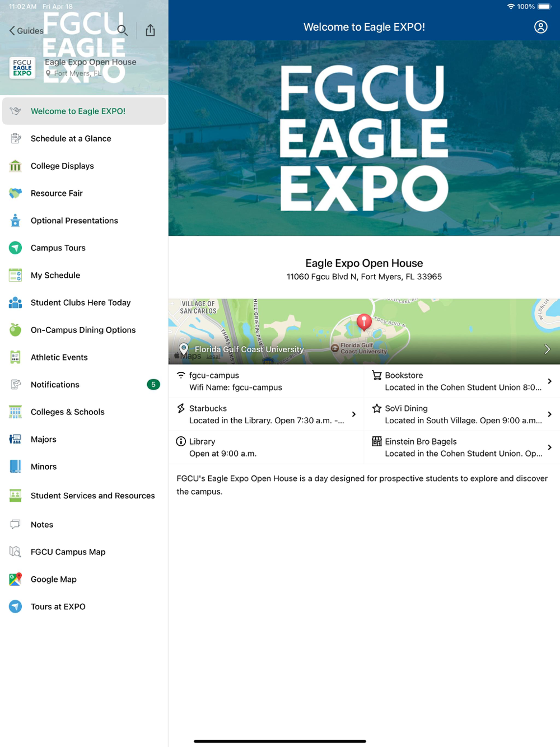Screen dimensions: 560x747
Task: Click the Student Clubs Here Today people icon
Action: coord(16,302)
